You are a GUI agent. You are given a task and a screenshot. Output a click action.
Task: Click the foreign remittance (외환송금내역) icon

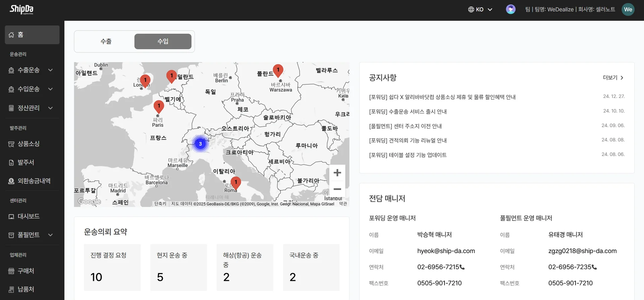click(11, 181)
